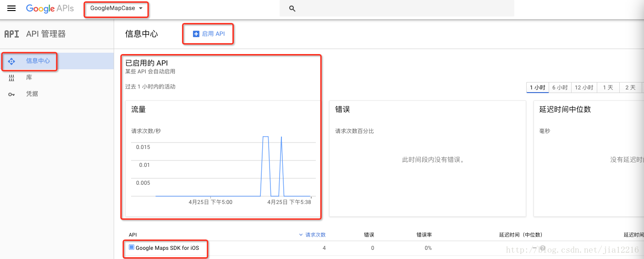Click 此时间段内没有错误 message
Viewport: 644px width, 259px height.
433,160
